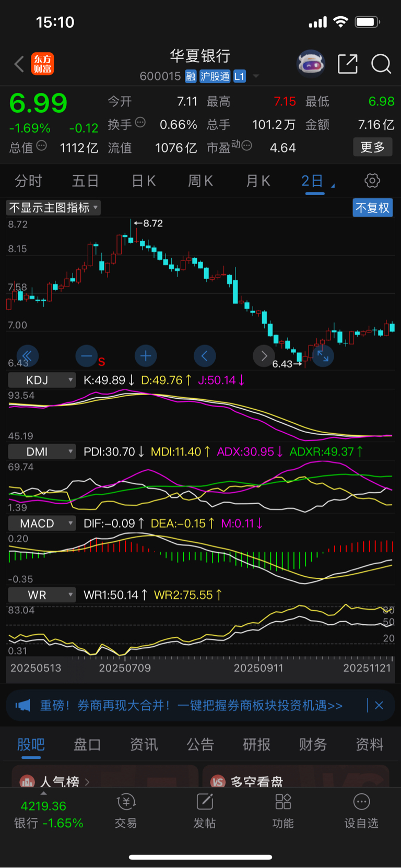401x868 pixels.
Task: Open the 人气榜 ranking card
Action: 105,777
